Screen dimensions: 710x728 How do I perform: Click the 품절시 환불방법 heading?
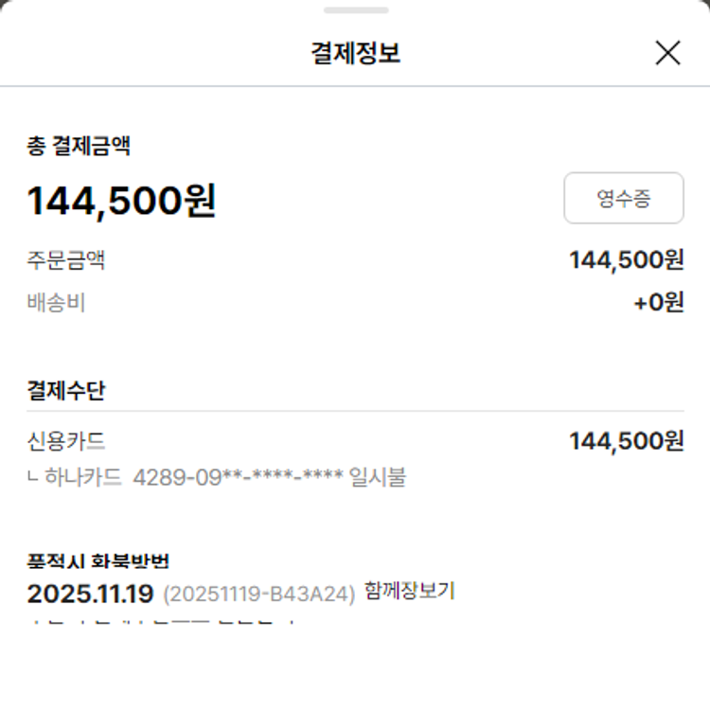tap(98, 561)
